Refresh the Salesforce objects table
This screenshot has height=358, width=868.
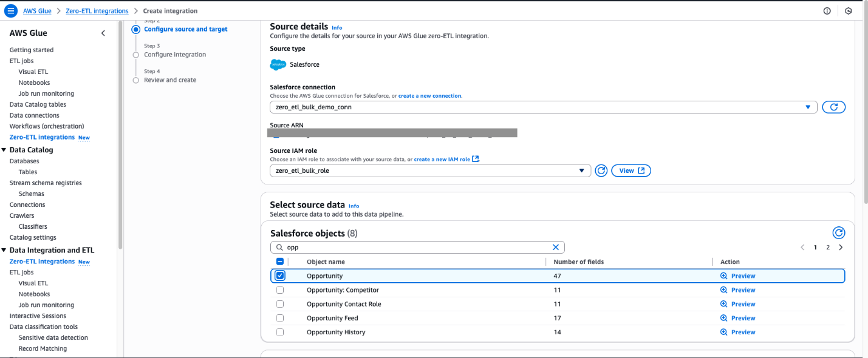coord(839,232)
